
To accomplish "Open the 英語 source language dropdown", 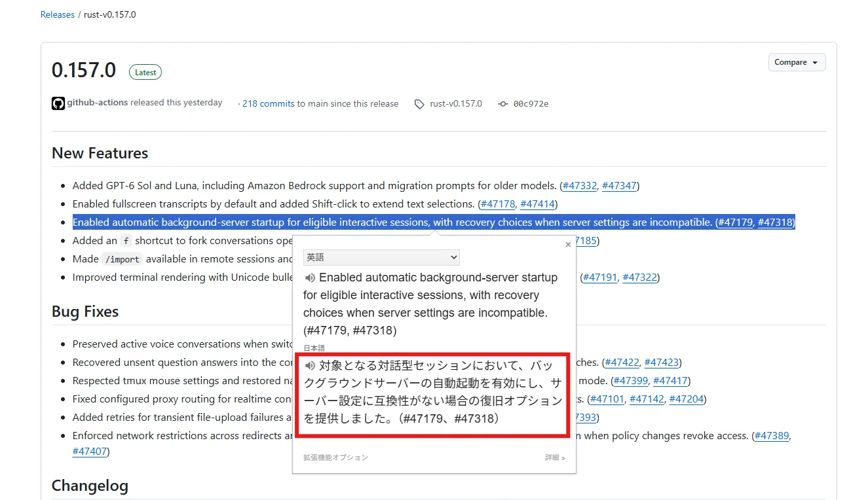I will 381,257.
